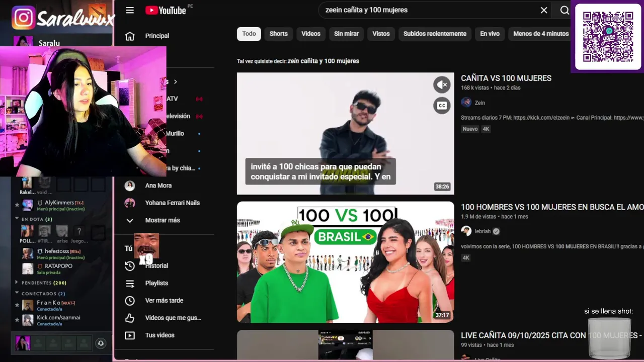Go to YouTube home via logo

(166, 10)
